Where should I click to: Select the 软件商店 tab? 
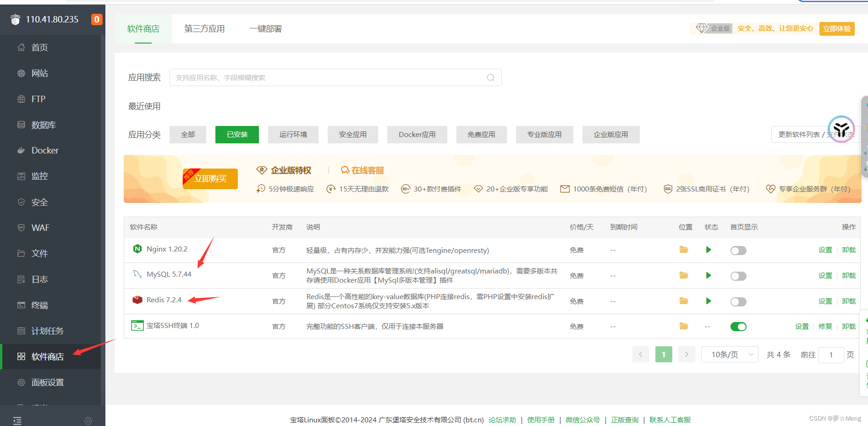click(x=143, y=28)
